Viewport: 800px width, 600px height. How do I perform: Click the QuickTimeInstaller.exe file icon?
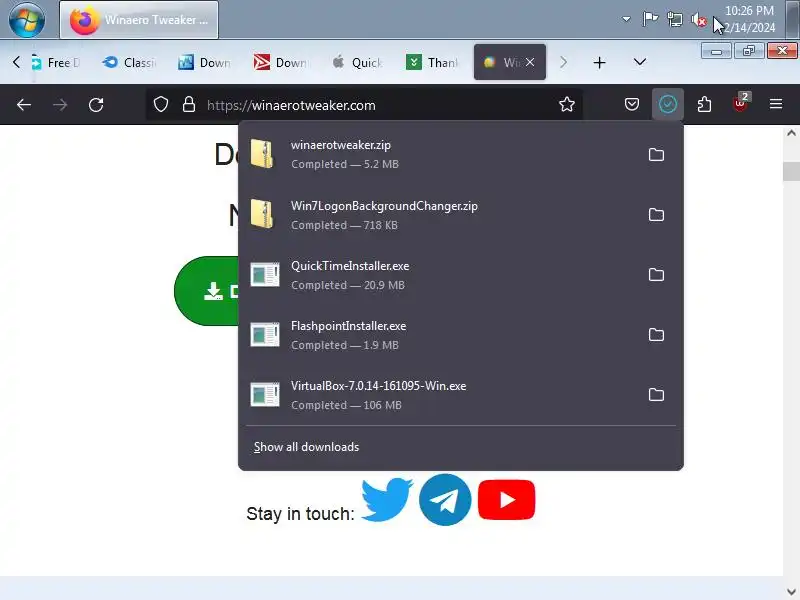(x=265, y=274)
